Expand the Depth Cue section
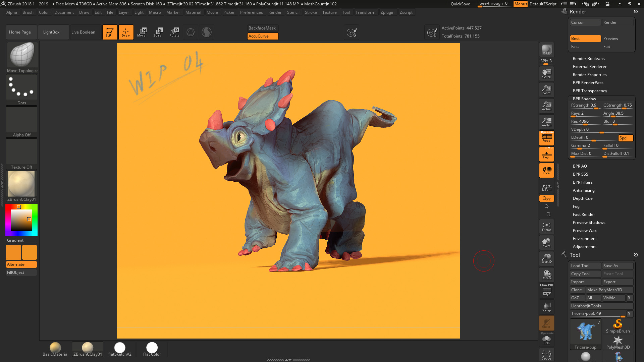The width and height of the screenshot is (644, 362). (x=582, y=198)
